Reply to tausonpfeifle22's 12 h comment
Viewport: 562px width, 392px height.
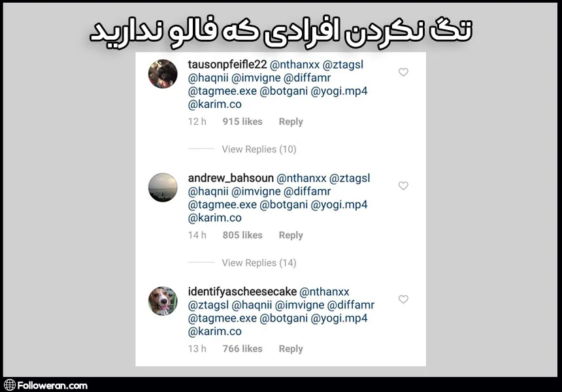[291, 122]
